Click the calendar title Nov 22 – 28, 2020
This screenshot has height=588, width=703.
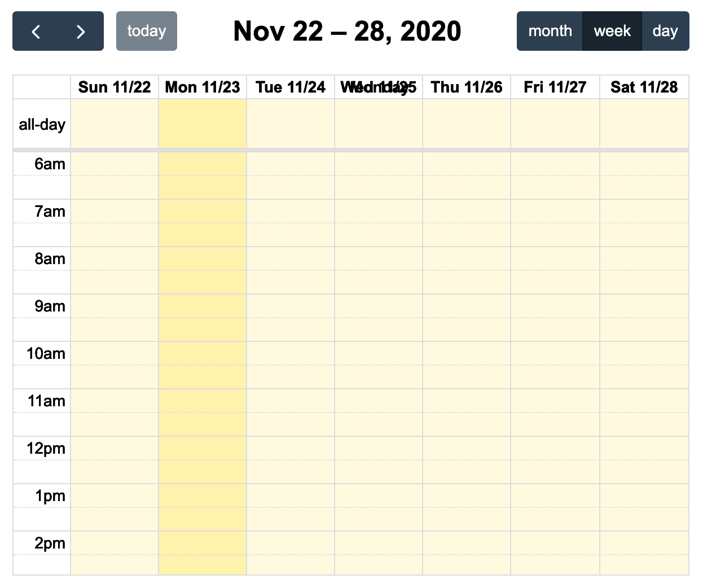point(348,31)
